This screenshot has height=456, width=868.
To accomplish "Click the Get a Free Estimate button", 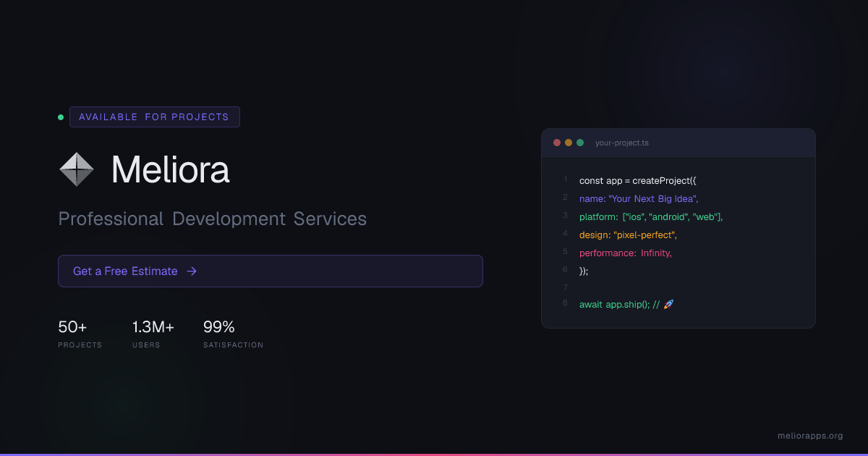I will tap(271, 271).
